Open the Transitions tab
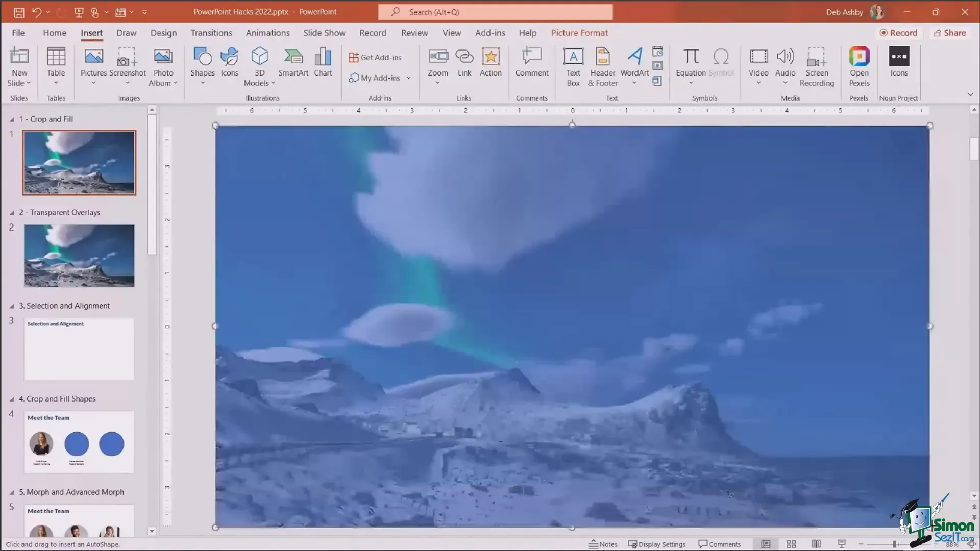 211,33
